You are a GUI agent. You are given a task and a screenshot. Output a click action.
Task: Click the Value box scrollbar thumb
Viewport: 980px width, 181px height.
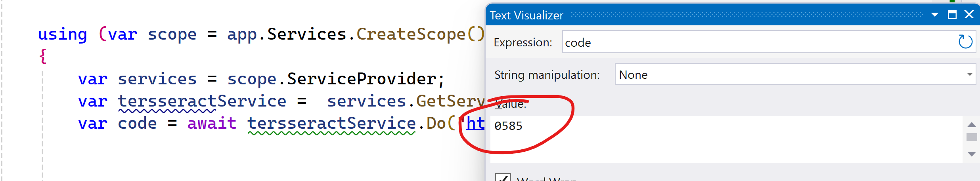pos(971,137)
